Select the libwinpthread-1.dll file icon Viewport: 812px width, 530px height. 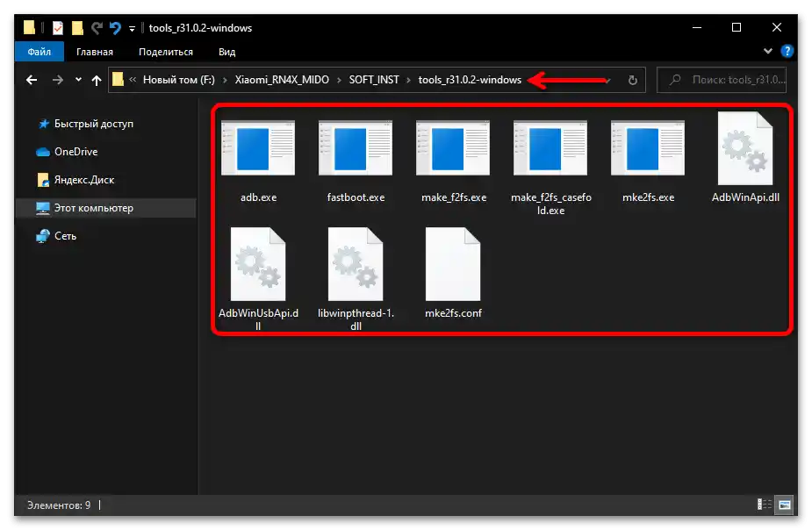pos(356,264)
